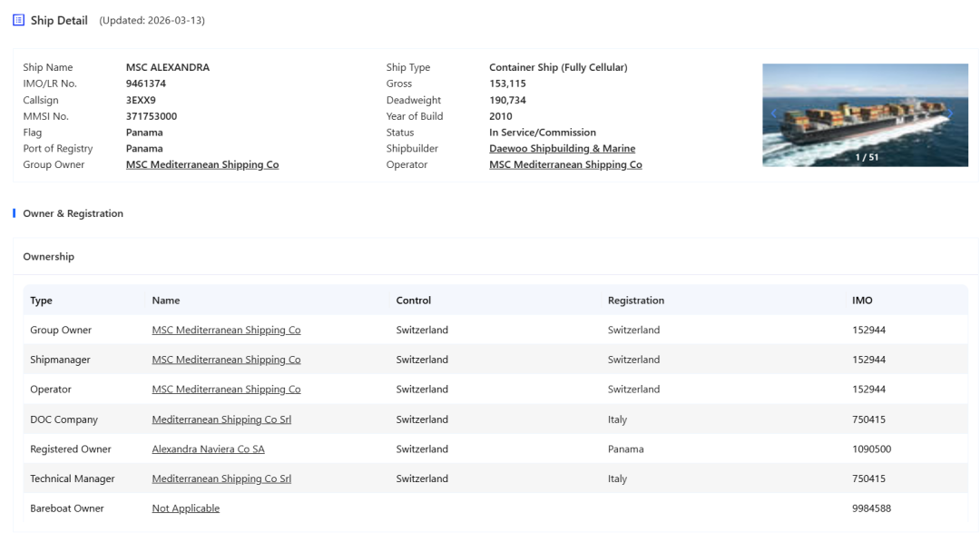Open Technical Manager Mediterranean Shipping Co Srl link

pos(221,479)
